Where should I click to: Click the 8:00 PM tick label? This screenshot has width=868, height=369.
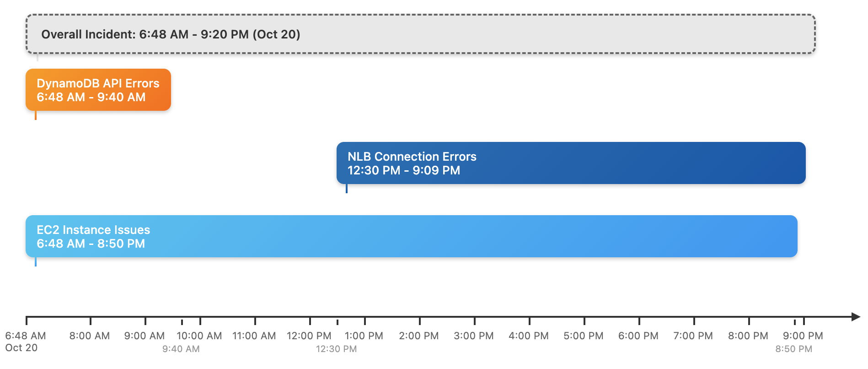tap(748, 336)
